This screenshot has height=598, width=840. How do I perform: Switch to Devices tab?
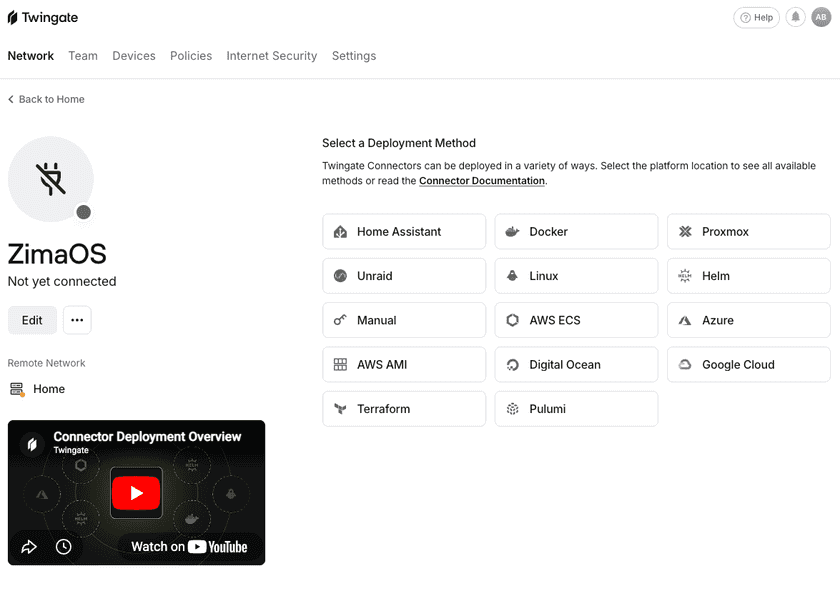(134, 56)
